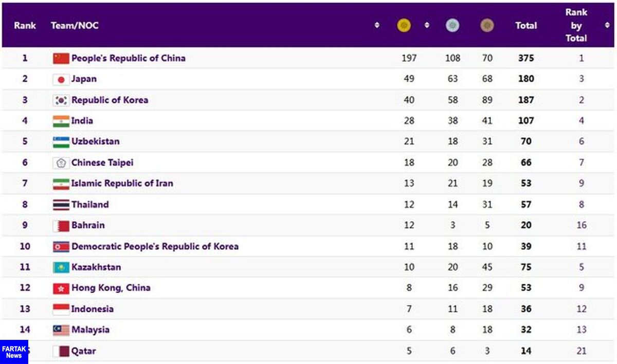This screenshot has height=364, width=617.
Task: Open Hong Kong, China team link
Action: [111, 288]
